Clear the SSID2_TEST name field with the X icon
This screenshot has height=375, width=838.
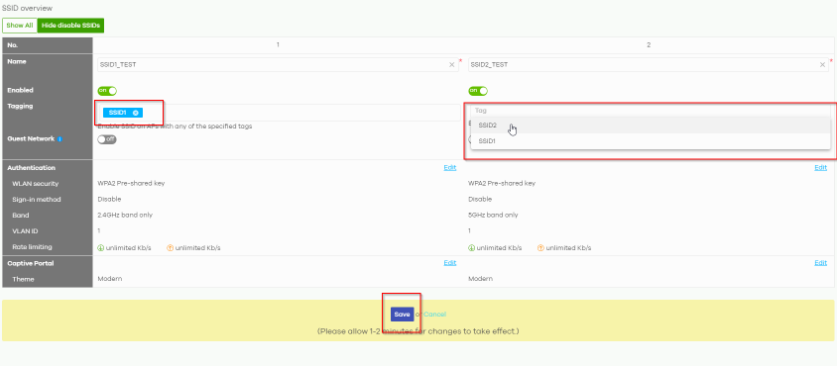point(823,65)
